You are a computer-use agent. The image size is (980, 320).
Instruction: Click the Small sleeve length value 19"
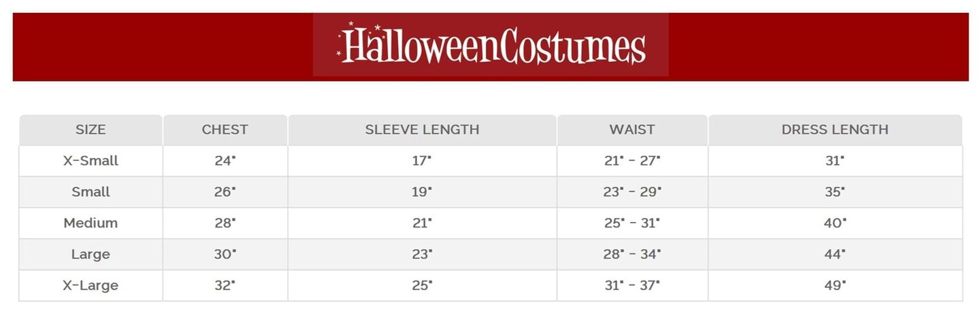coord(421,192)
